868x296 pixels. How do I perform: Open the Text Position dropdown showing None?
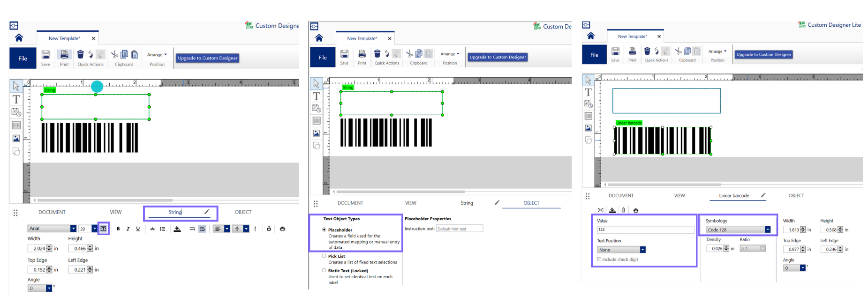point(642,250)
